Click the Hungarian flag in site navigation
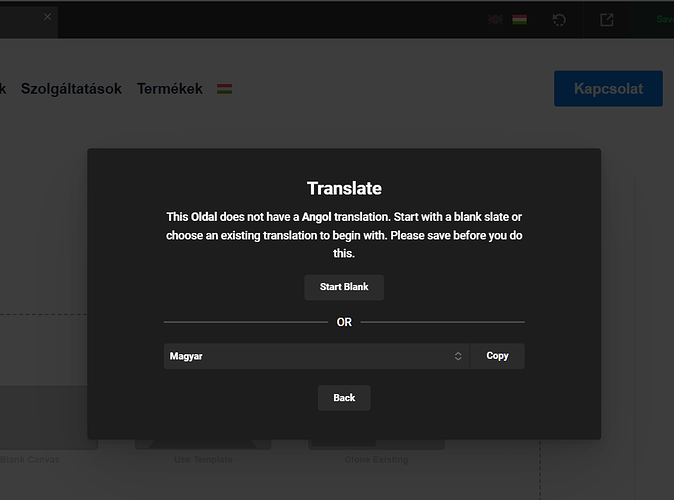The width and height of the screenshot is (674, 500). (225, 89)
